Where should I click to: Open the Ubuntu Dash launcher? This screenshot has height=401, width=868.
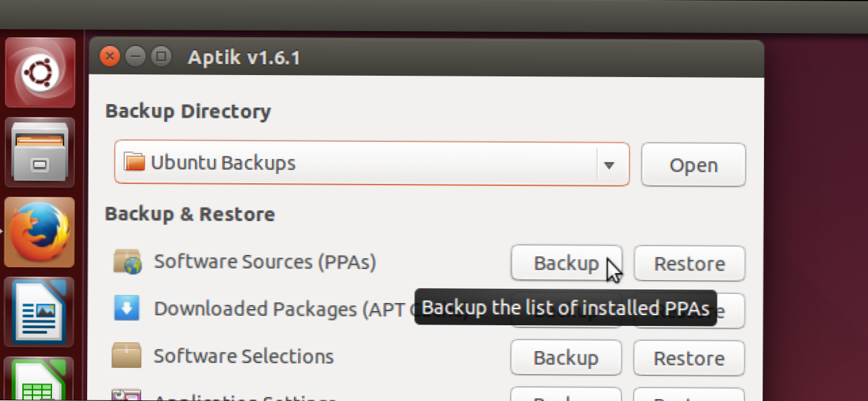[40, 72]
